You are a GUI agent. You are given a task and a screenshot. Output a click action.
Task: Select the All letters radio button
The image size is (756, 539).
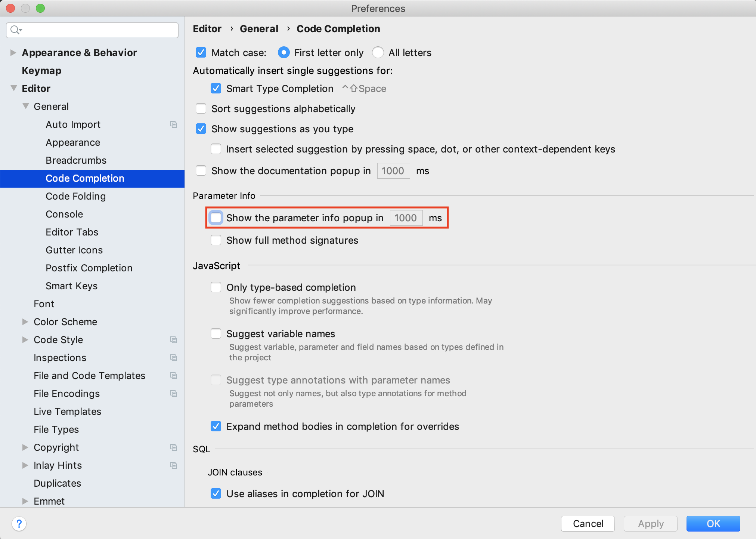[x=378, y=53]
